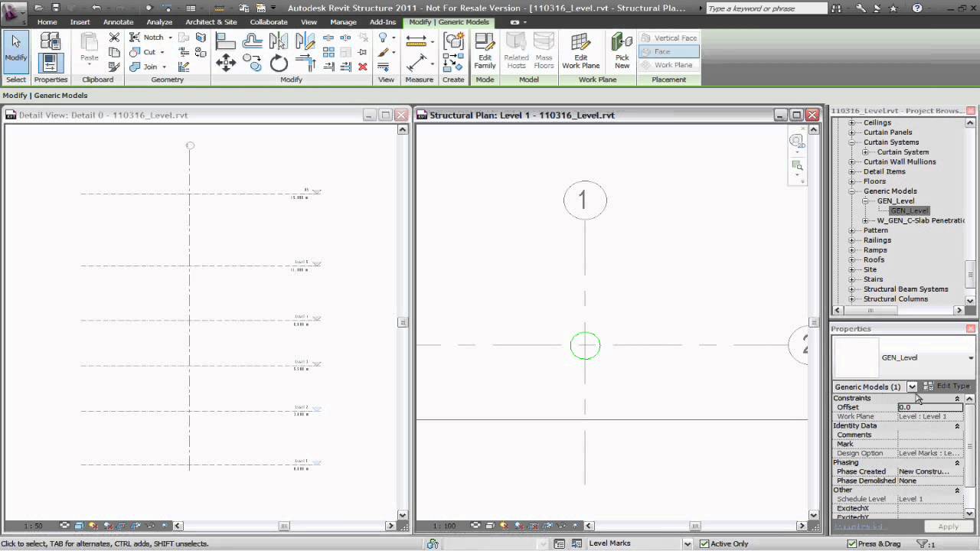Click the Cut to Clipboard scissors icon
Viewport: 980px width, 551px height.
click(x=114, y=37)
